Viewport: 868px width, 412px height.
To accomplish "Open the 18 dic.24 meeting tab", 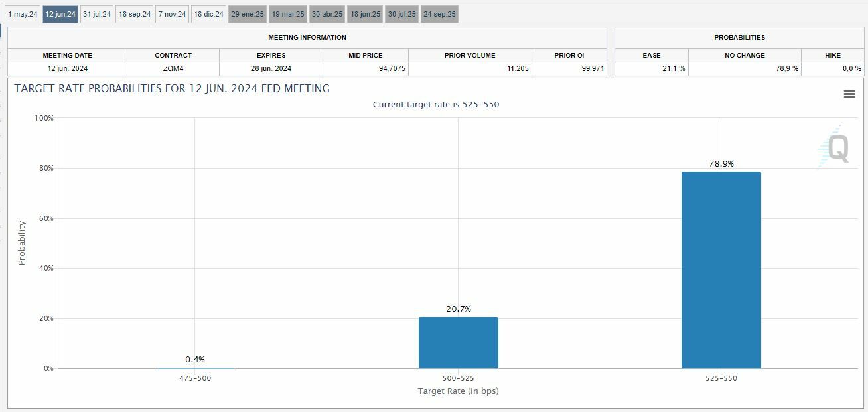I will 208,14.
